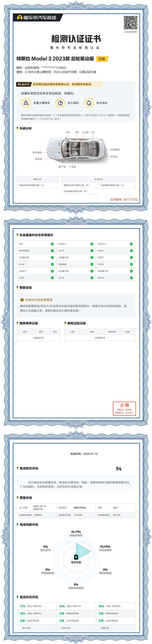
Task: Click the 前/后杠 green check mark
Action: [131, 278]
